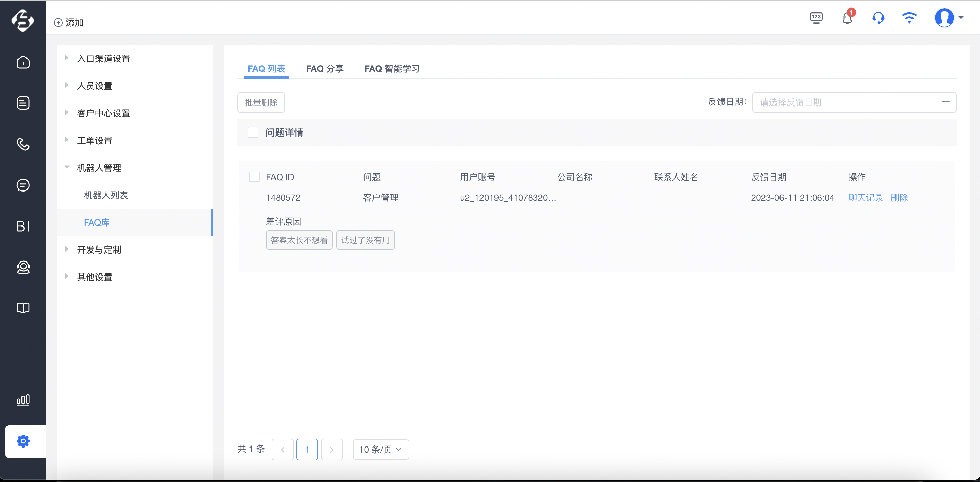Open the home icon in sidebar

[23, 62]
